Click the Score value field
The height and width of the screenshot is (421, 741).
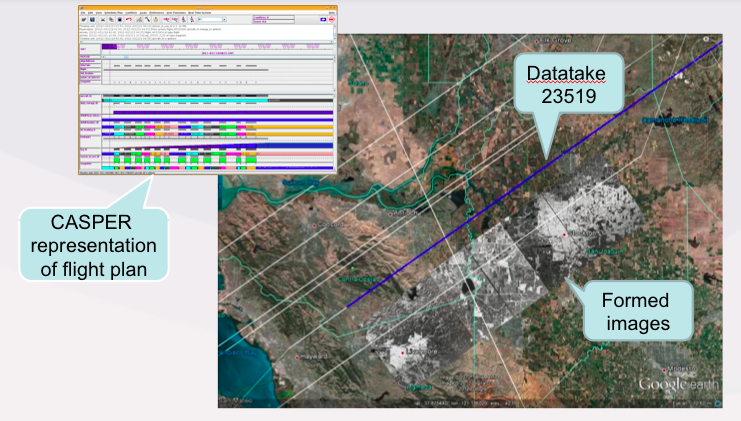[x=274, y=22]
